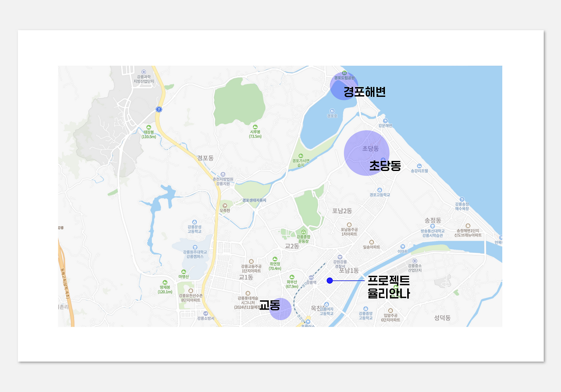Click the 송정해변1단지 신도브래뉴아파트 icon

click(468, 225)
